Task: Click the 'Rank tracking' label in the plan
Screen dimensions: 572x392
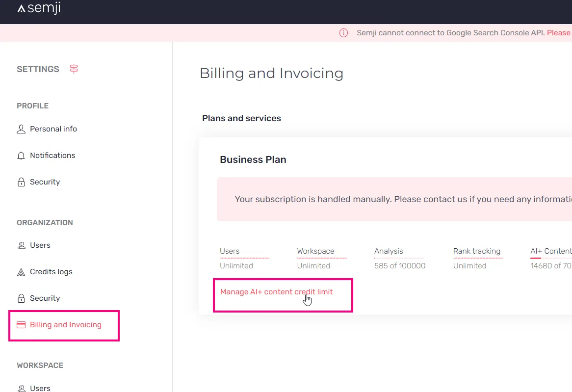Action: coord(477,251)
